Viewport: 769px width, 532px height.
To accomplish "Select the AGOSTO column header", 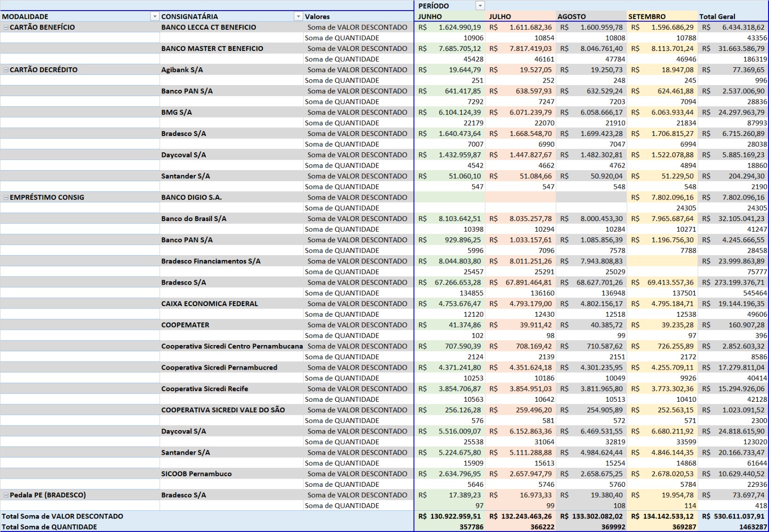I will [x=571, y=16].
